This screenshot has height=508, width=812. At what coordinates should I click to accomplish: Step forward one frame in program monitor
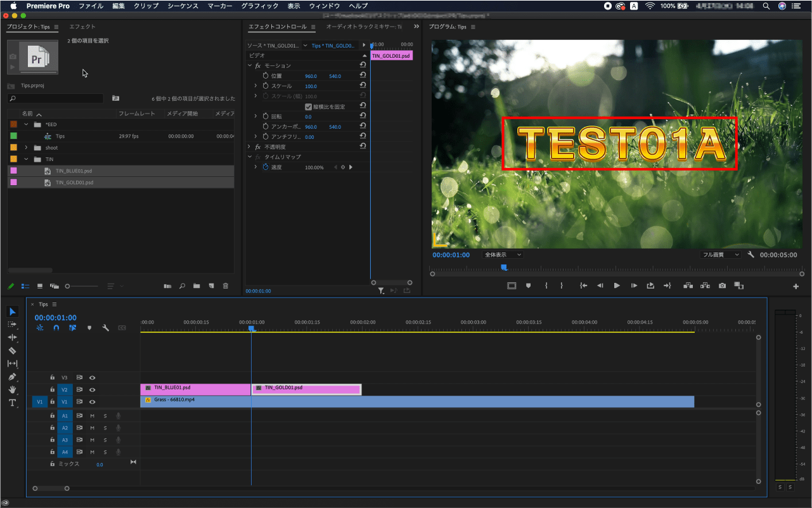634,286
